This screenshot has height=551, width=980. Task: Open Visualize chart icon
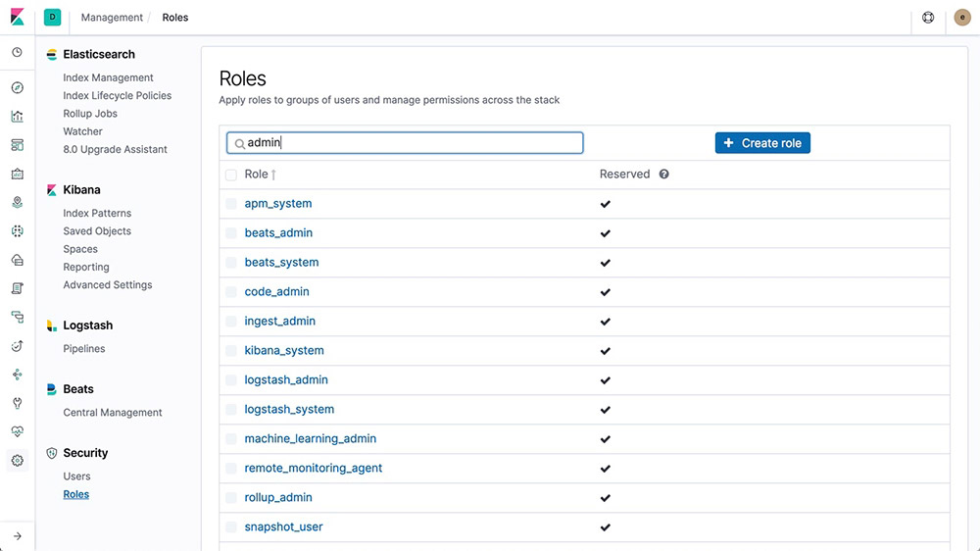coord(18,117)
